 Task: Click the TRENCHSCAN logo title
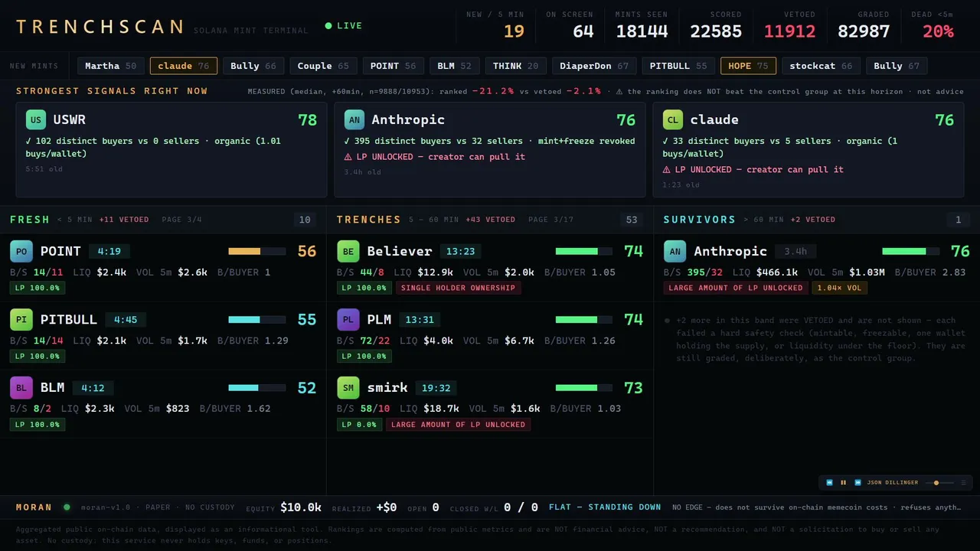point(100,27)
